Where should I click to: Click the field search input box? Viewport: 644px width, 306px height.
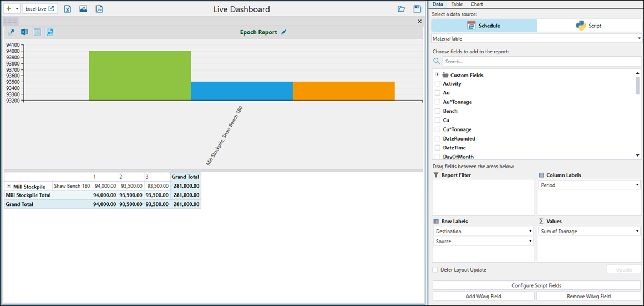click(x=541, y=62)
